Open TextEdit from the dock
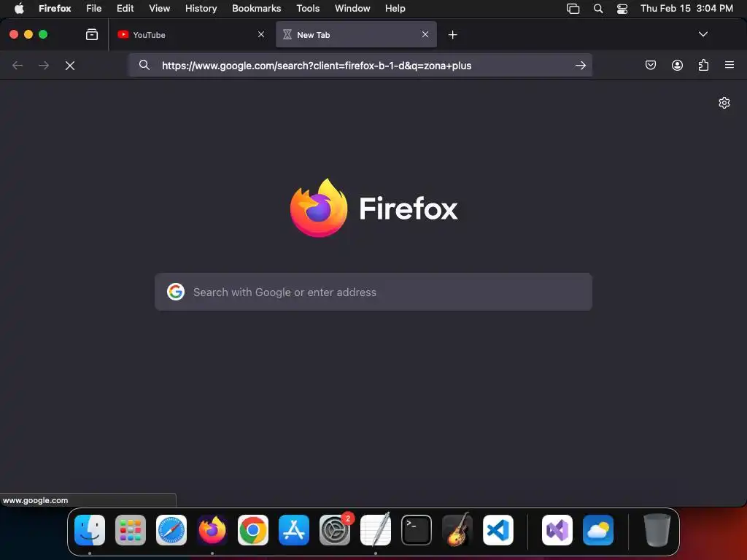The width and height of the screenshot is (747, 560). pos(376,529)
